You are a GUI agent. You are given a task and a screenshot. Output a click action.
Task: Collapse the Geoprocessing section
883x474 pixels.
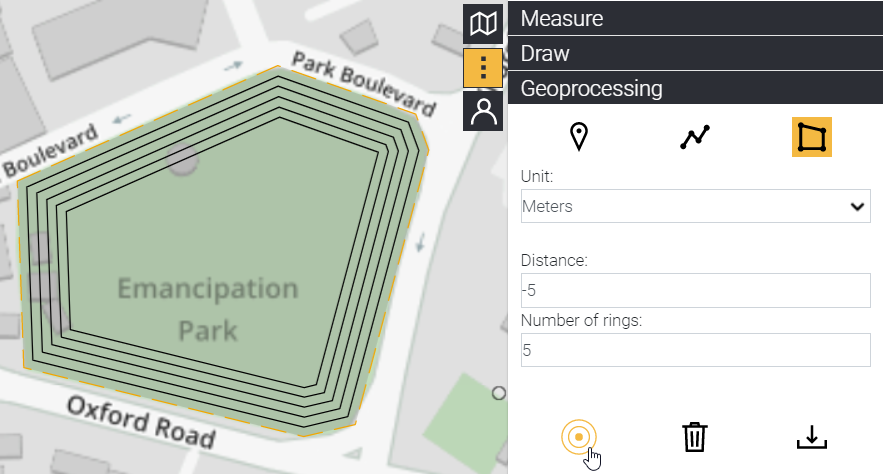click(695, 88)
